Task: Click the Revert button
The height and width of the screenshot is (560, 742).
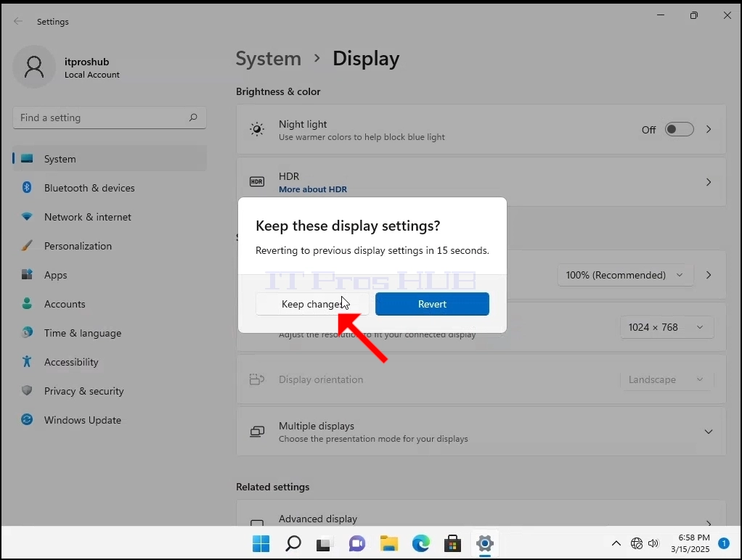Action: pyautogui.click(x=432, y=304)
